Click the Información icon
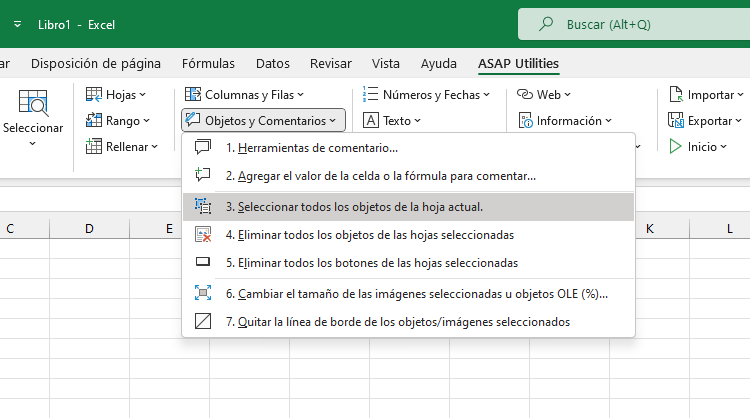 coord(526,121)
